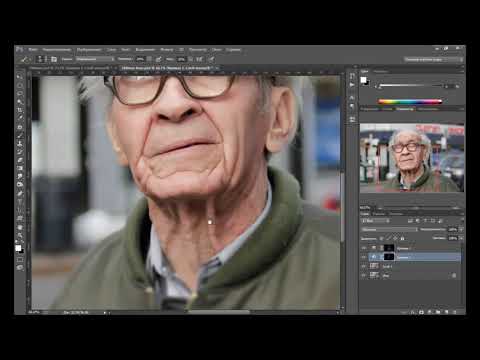Click the navigator preview thumbnail of the man
Screen dimensions: 480x360
412,158
